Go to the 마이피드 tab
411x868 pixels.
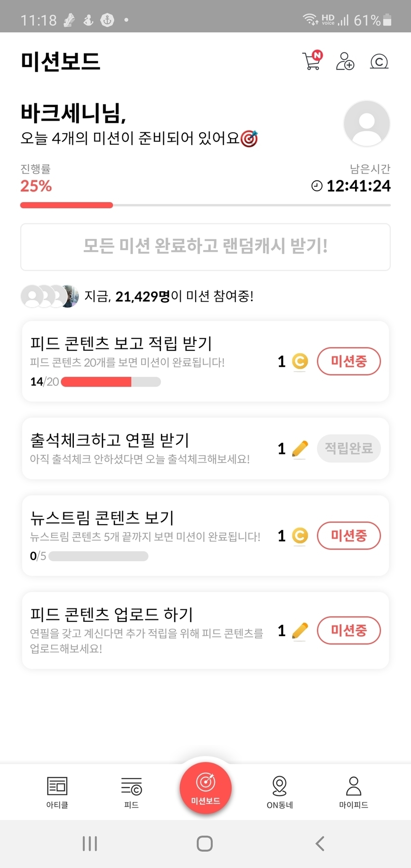(354, 792)
